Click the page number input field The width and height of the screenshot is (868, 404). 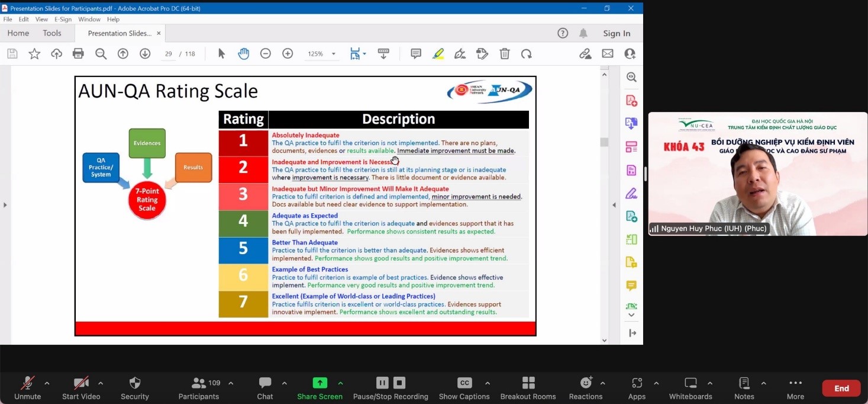[168, 54]
